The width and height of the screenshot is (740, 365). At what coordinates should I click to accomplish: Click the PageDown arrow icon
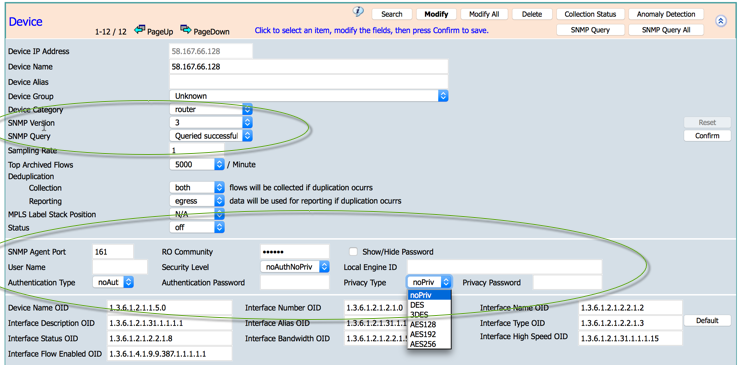point(185,30)
